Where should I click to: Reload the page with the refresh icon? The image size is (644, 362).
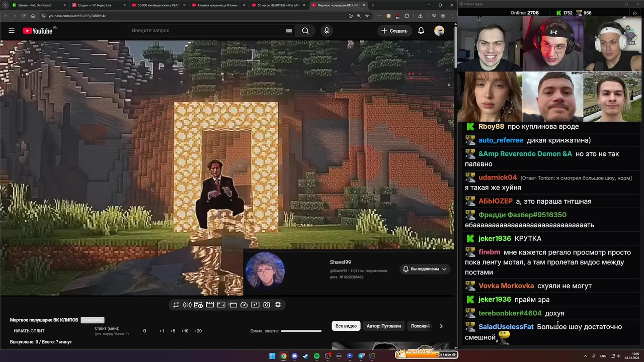(x=24, y=16)
